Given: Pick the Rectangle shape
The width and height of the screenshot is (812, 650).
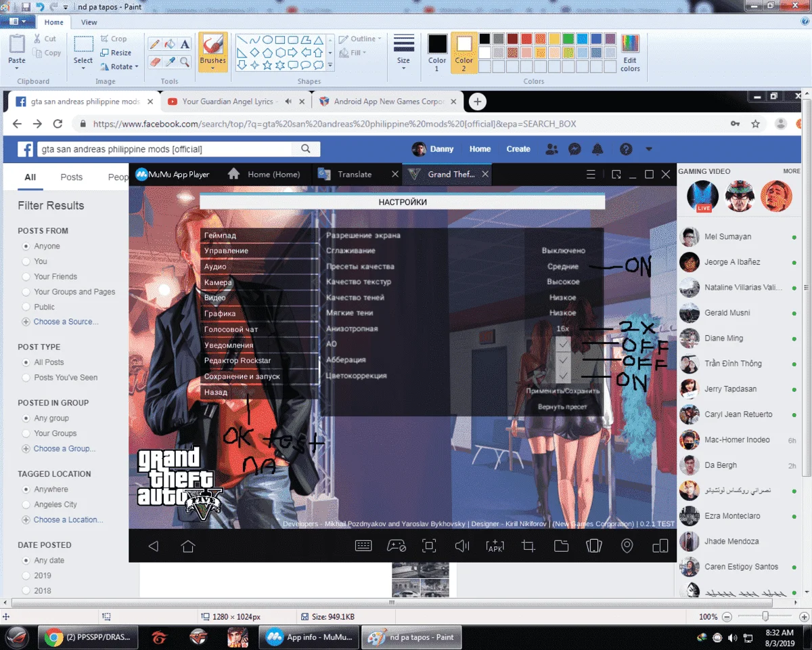Looking at the screenshot, I should pos(280,40).
